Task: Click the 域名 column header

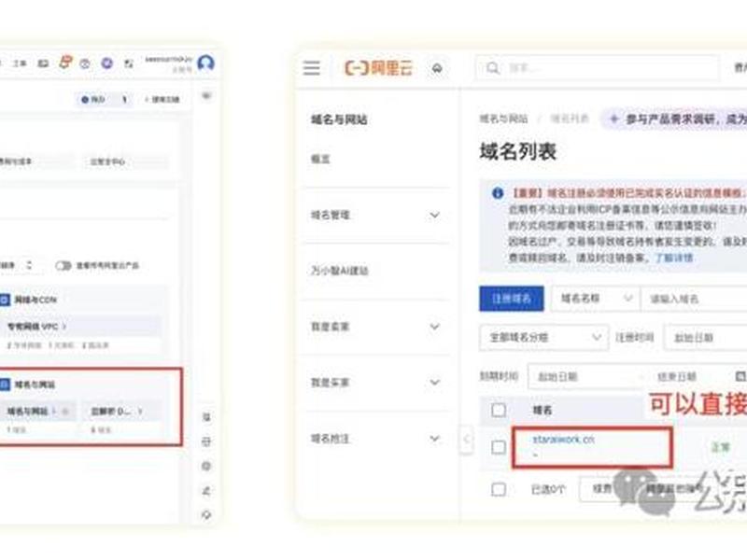Action: (x=543, y=410)
